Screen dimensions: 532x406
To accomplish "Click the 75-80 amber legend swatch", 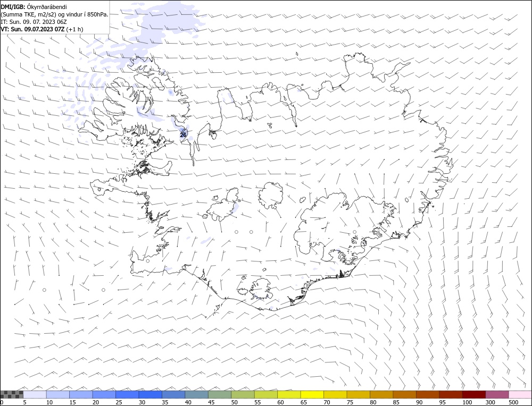I will point(358,394).
